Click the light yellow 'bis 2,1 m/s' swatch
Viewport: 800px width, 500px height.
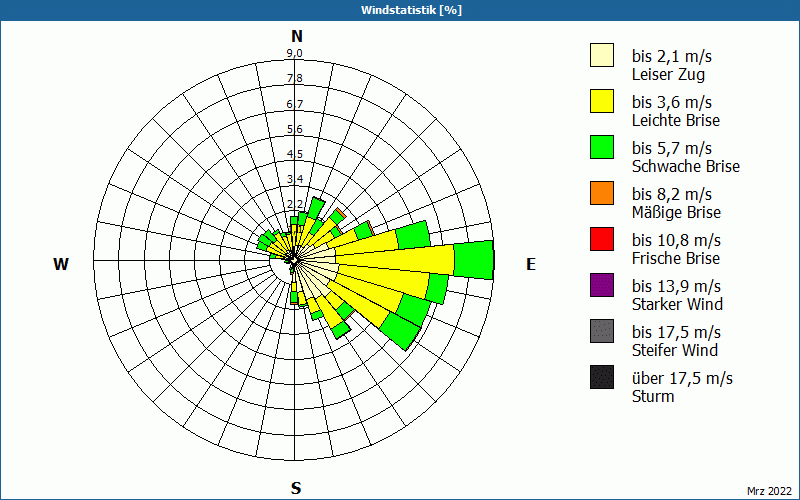[x=602, y=55]
